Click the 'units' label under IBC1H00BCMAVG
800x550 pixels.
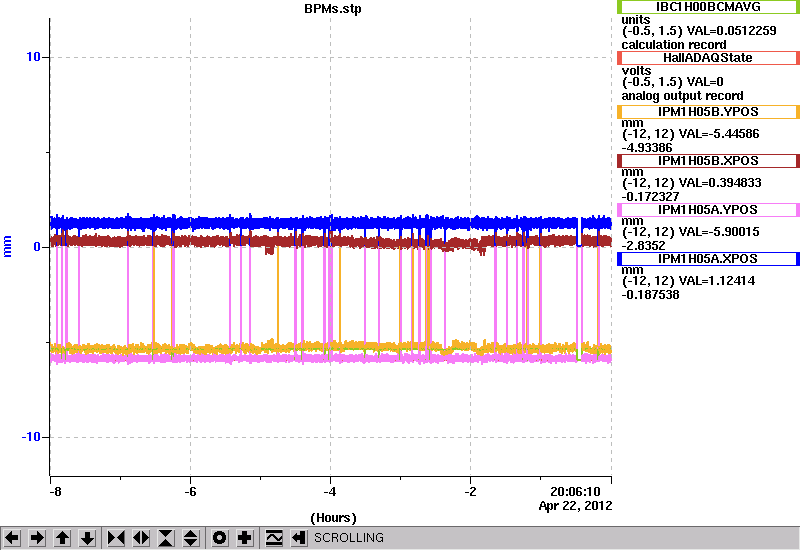pos(636,20)
